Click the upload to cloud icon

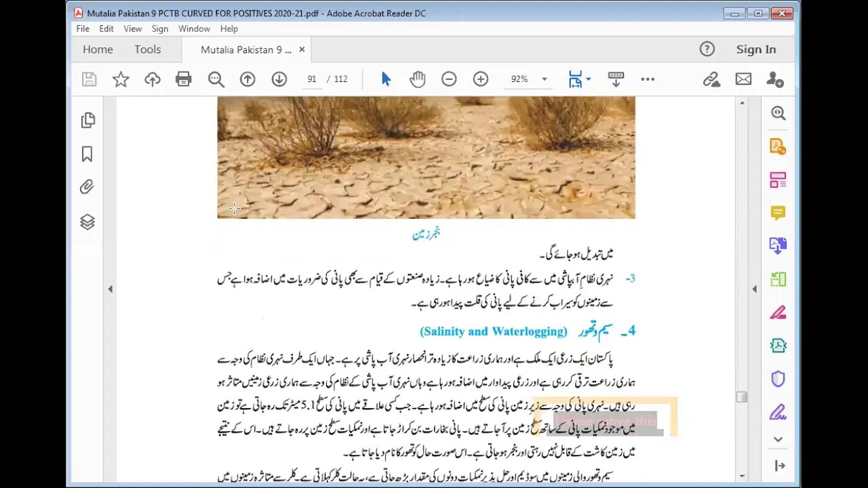pos(153,79)
